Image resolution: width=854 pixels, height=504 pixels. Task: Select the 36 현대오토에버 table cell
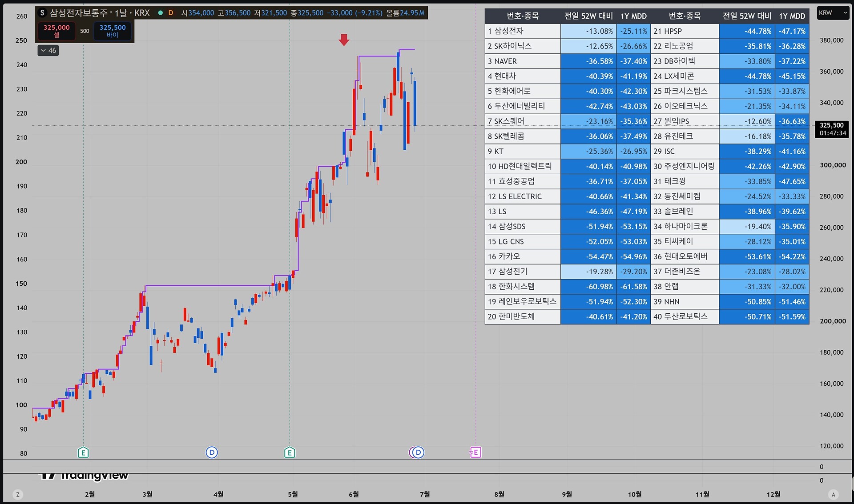[x=685, y=256]
